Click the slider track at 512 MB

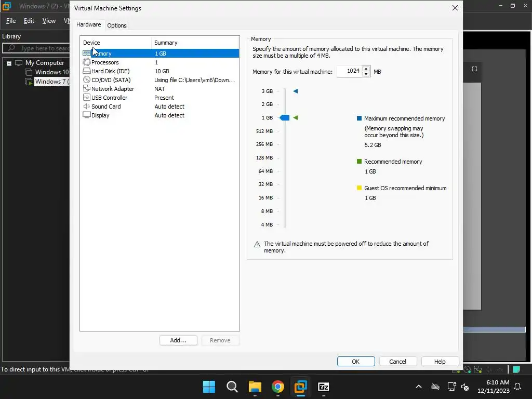[x=285, y=131]
